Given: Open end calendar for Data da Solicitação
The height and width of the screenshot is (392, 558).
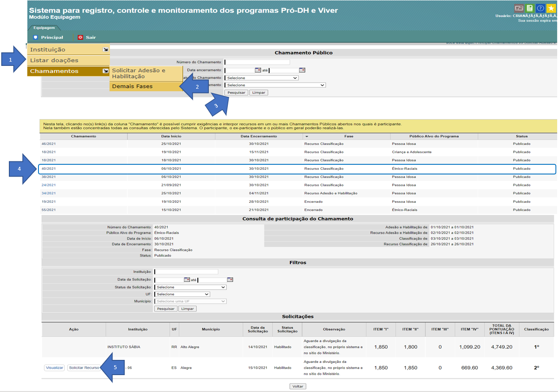Looking at the screenshot, I should [230, 280].
